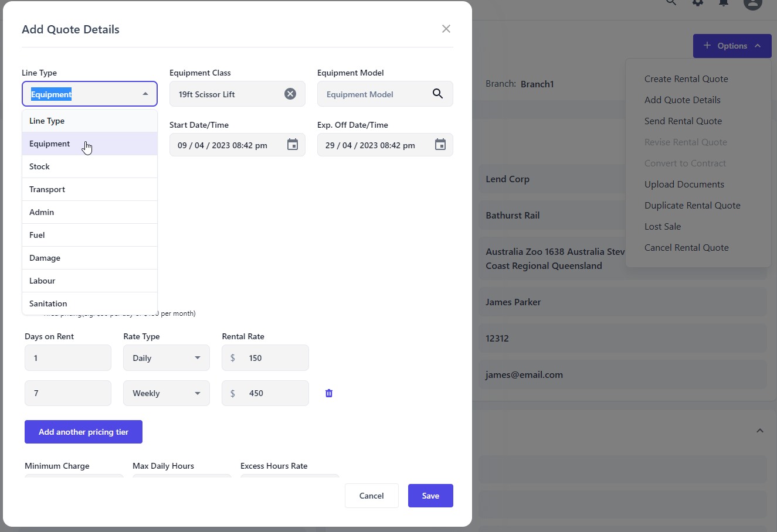This screenshot has height=532, width=777.
Task: Clear the 19ft Scissor Lift equipment class
Action: tap(290, 94)
